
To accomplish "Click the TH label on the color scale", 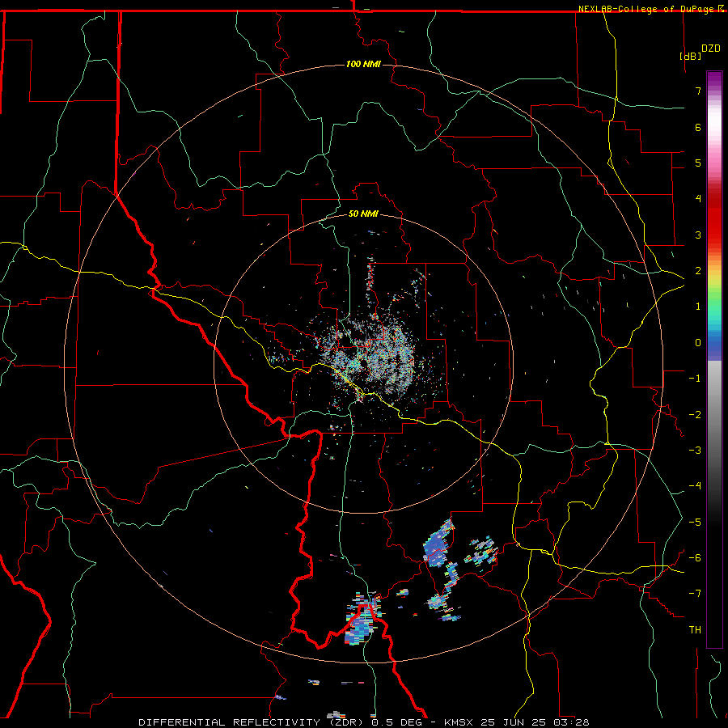I will (695, 630).
